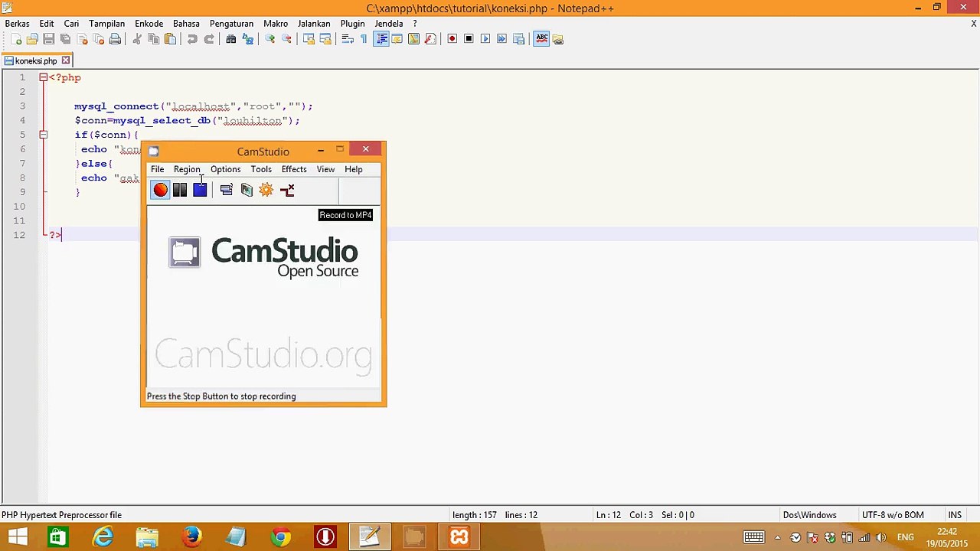The width and height of the screenshot is (980, 551).
Task: Click the Function List toolbar icon
Action: click(x=430, y=39)
